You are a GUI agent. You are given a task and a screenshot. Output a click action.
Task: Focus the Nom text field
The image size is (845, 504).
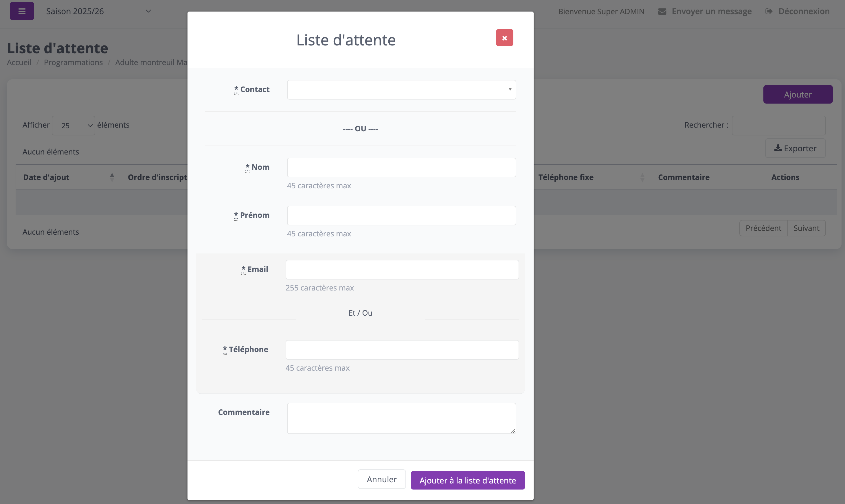tap(401, 168)
